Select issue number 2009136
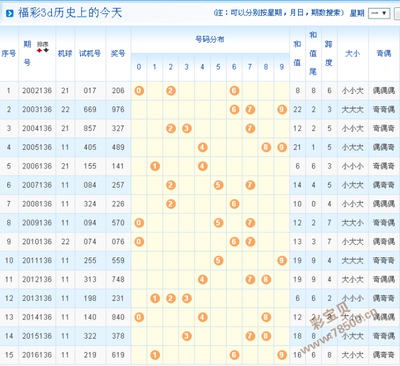This screenshot has height=366, width=400. [x=37, y=223]
